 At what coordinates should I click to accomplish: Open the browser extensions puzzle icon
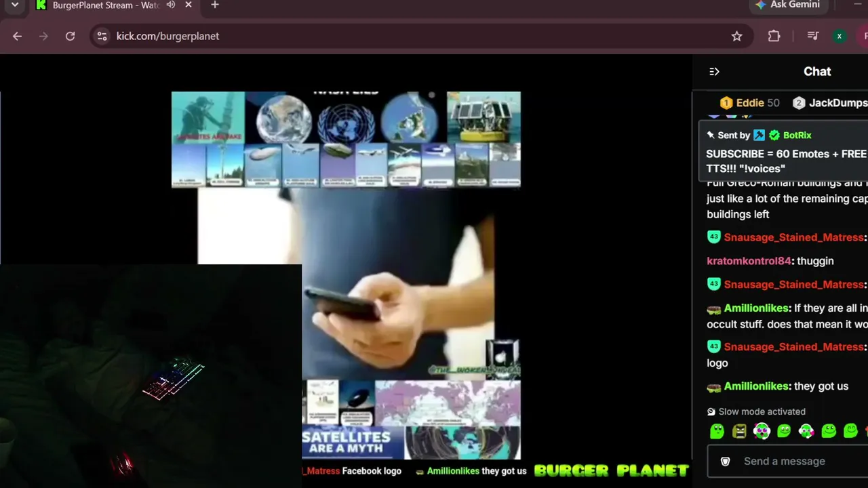(x=774, y=36)
